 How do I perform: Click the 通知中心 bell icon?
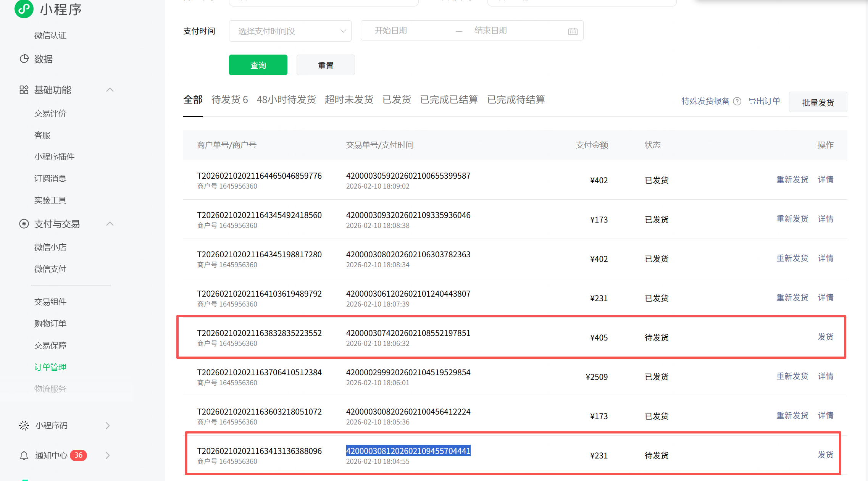[x=24, y=455]
